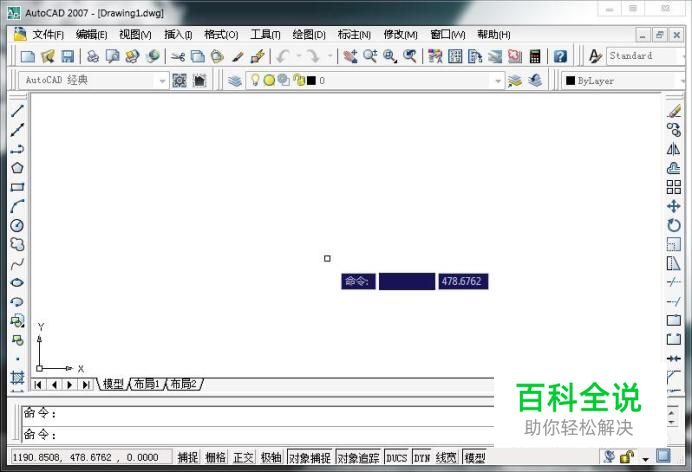Select the Polyline tool
This screenshot has height=472, width=692.
[17, 149]
